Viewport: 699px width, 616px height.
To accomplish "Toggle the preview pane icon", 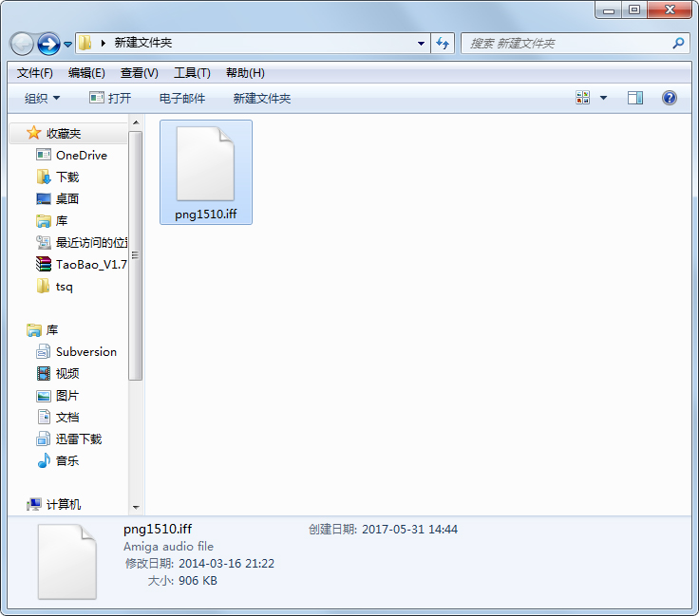I will click(x=635, y=98).
